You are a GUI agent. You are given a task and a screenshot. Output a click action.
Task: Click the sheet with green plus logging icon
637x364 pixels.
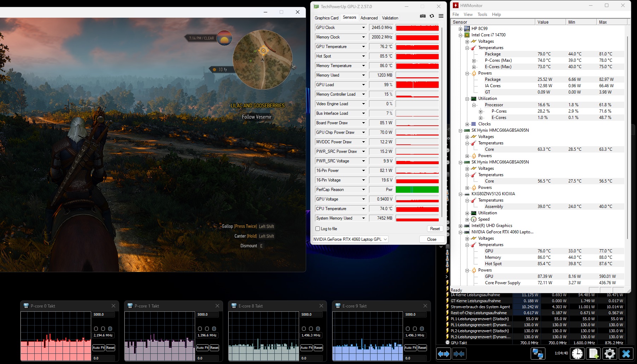tap(594, 353)
